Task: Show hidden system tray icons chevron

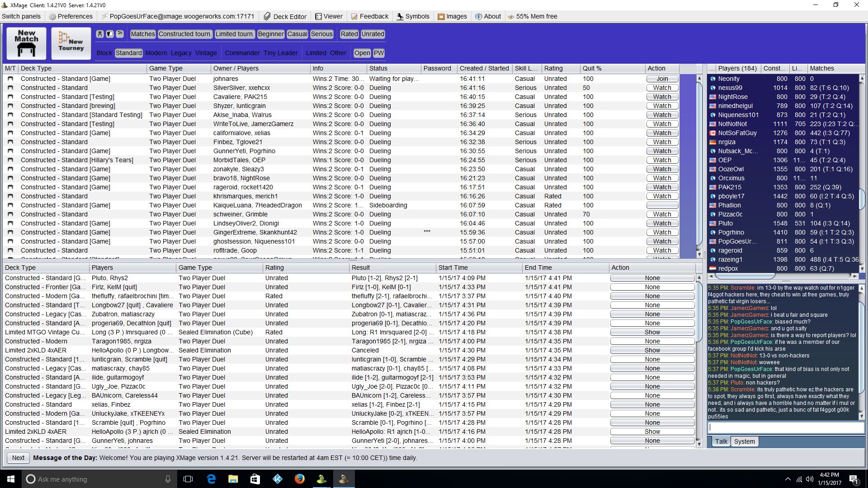Action: (x=788, y=479)
